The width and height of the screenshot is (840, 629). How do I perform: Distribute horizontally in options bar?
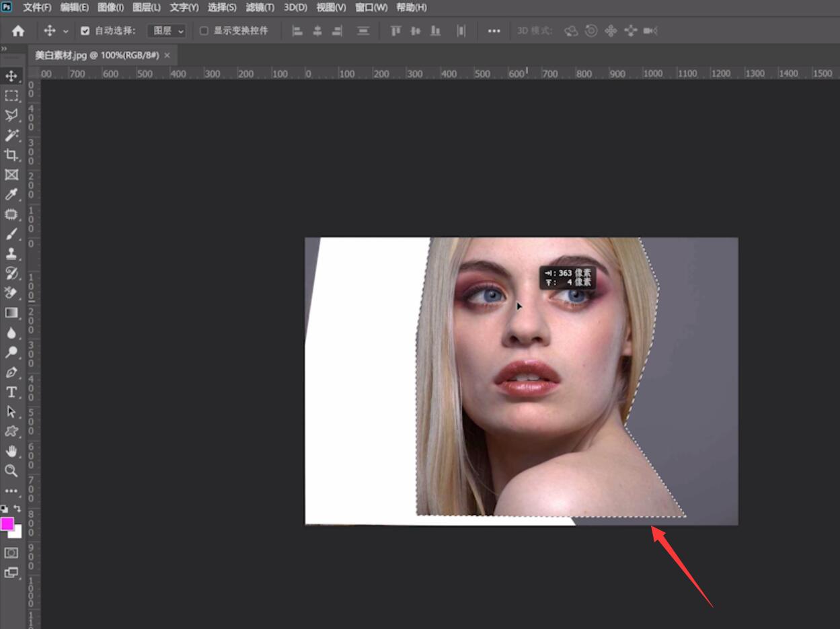pyautogui.click(x=461, y=31)
